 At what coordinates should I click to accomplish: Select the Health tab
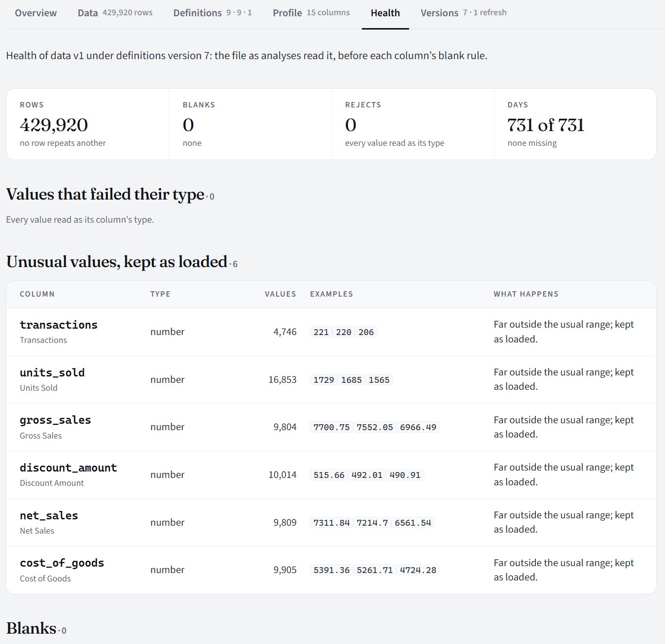click(385, 13)
